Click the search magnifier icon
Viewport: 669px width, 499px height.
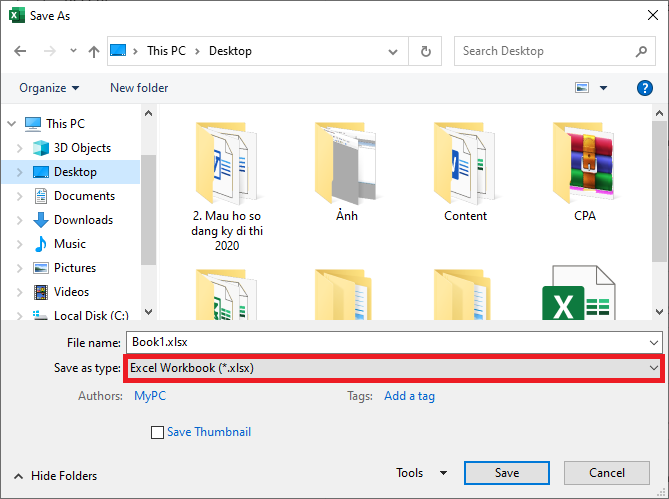(x=641, y=52)
